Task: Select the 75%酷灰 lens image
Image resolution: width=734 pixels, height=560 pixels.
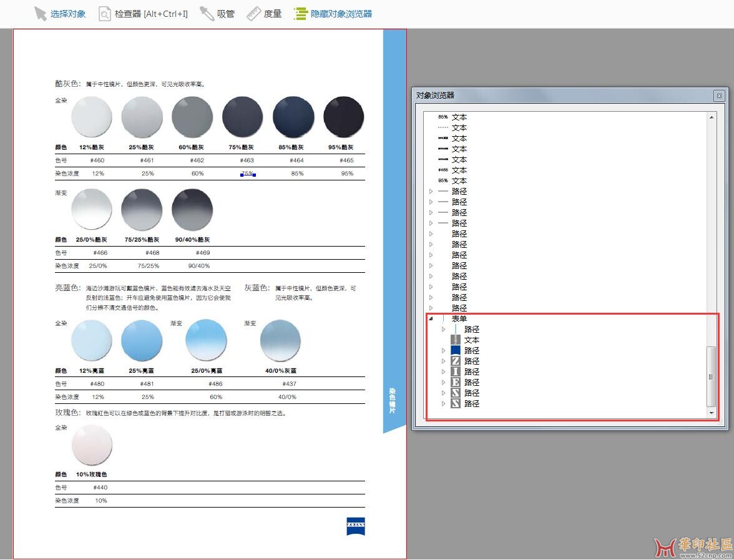Action: click(242, 117)
